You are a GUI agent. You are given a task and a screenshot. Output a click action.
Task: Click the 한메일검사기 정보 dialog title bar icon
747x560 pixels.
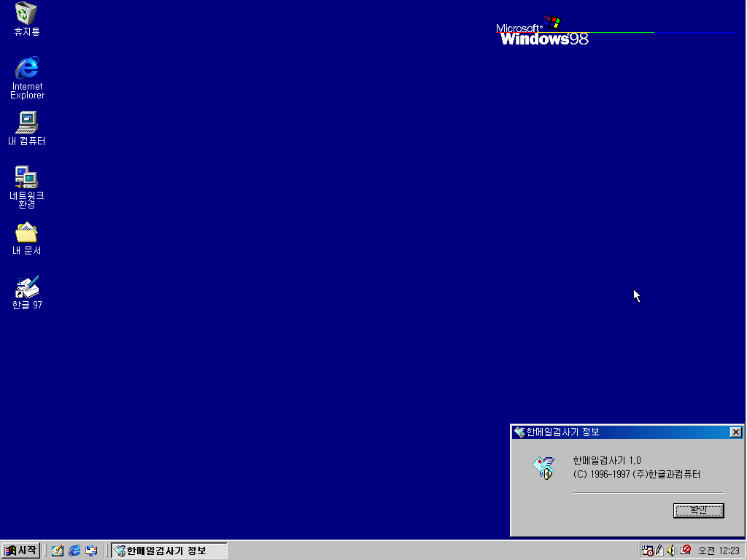tap(519, 432)
